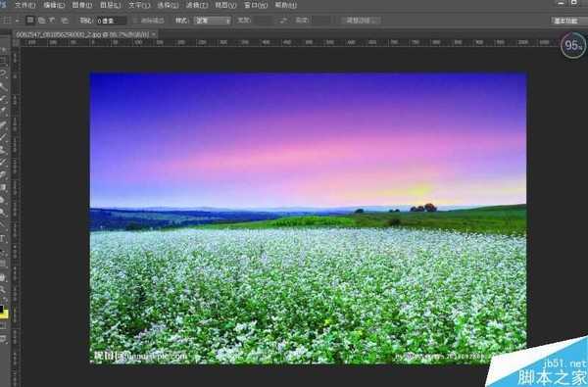Select the Zoom tool in toolbox
The width and height of the screenshot is (588, 387).
pyautogui.click(x=3, y=289)
